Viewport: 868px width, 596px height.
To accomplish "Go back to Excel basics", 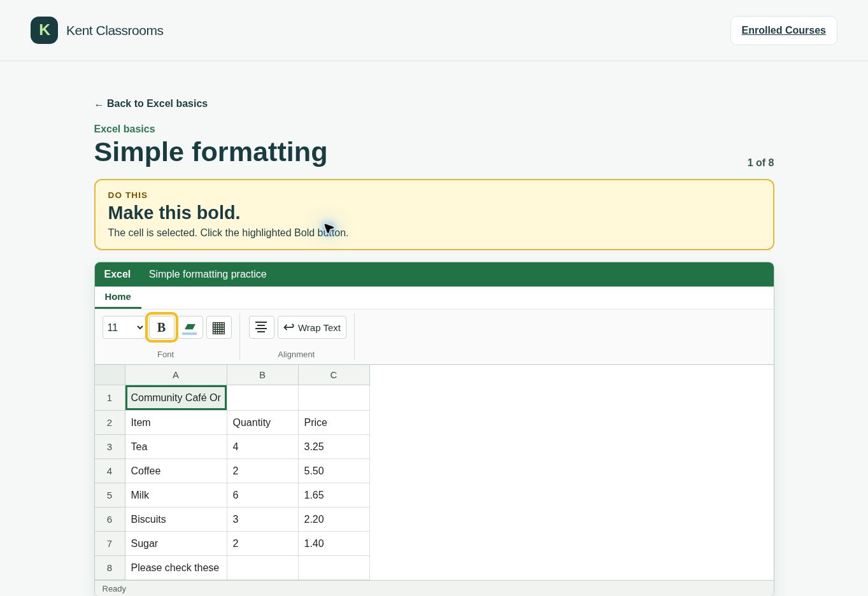I will 151,104.
